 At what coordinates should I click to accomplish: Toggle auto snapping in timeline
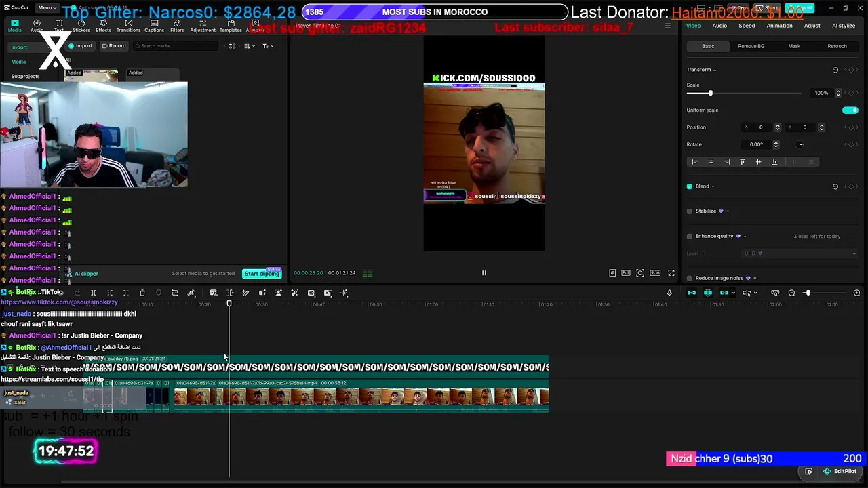coord(708,293)
